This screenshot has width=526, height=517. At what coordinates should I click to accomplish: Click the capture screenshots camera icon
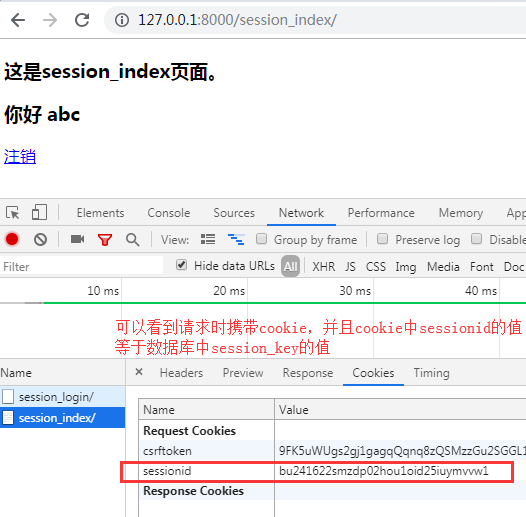[x=77, y=239]
